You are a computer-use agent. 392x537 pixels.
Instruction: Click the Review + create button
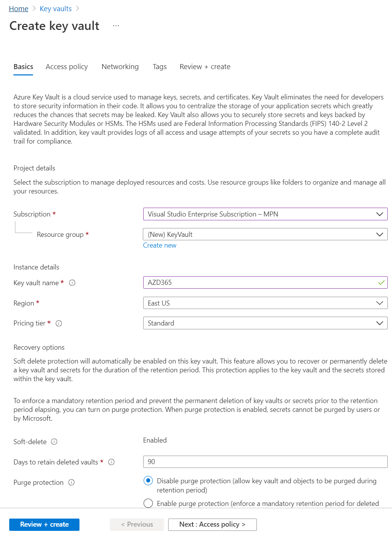pyautogui.click(x=44, y=524)
